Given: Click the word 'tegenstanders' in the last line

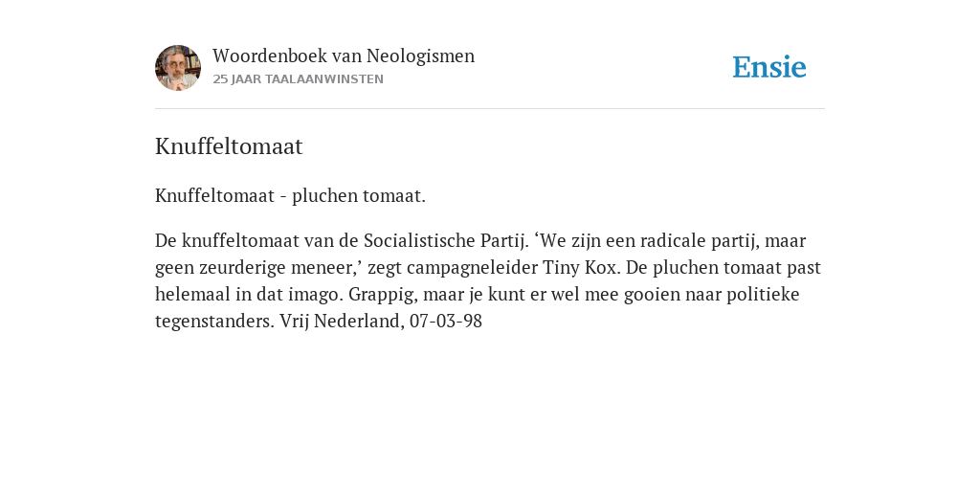Looking at the screenshot, I should (x=214, y=322).
